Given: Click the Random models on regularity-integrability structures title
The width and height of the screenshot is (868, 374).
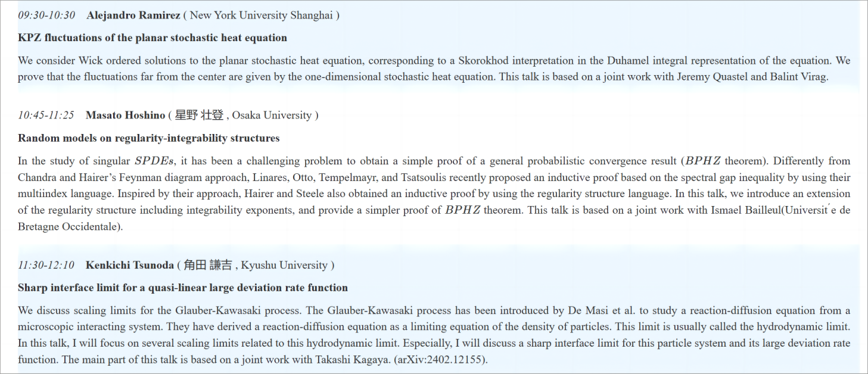Looking at the screenshot, I should coord(149,138).
